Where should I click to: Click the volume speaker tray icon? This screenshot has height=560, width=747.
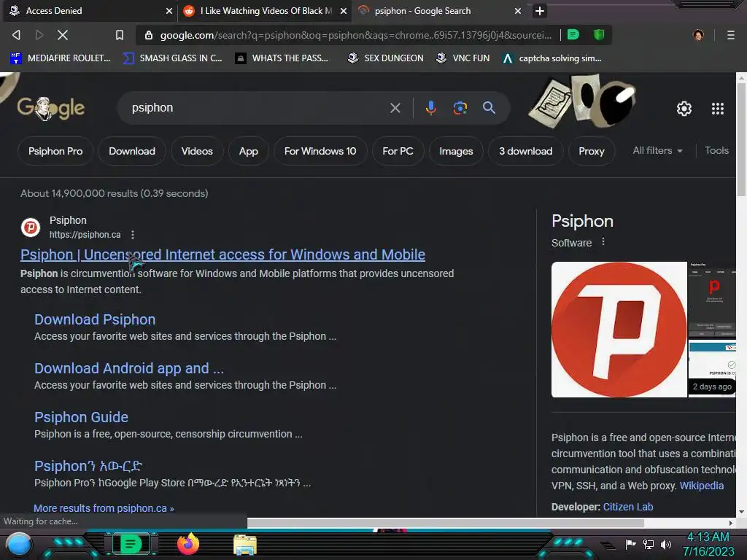click(x=666, y=544)
